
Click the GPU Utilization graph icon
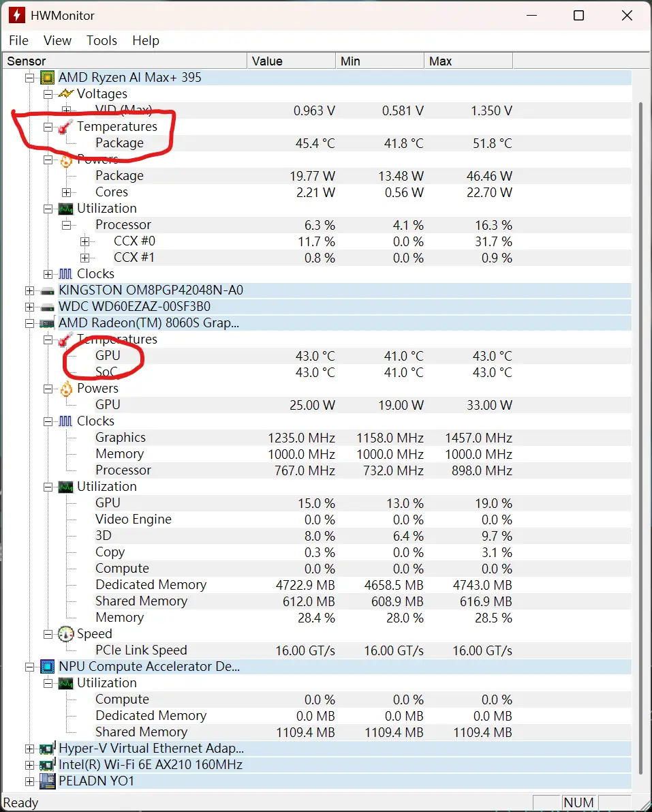65,487
